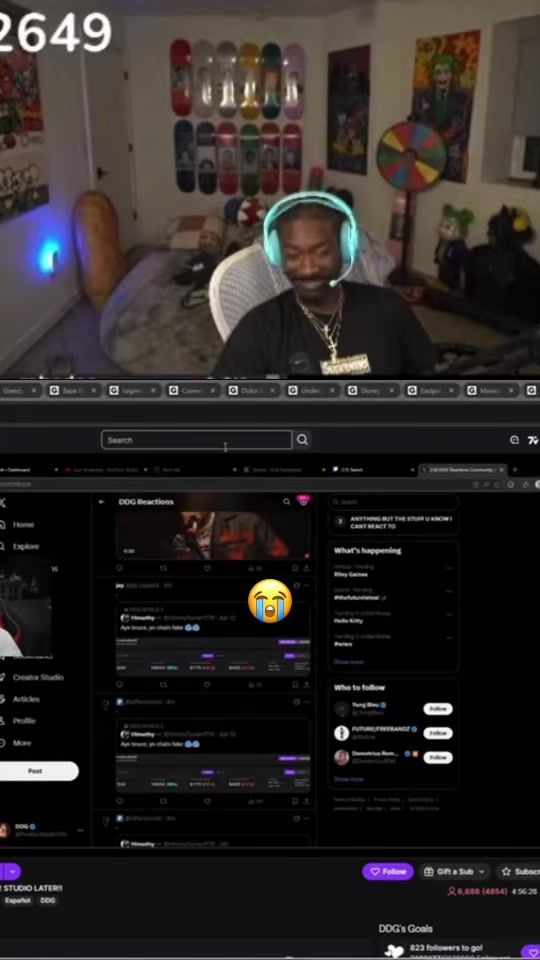Click the search icon in DDG Reactions header
The width and height of the screenshot is (540, 960).
click(286, 501)
